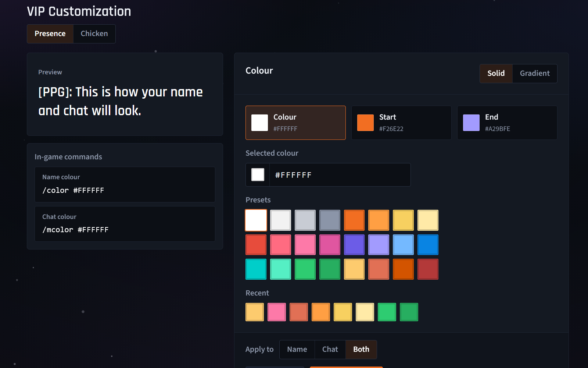
Task: Pick the dark crimson preset swatch
Action: [x=428, y=269]
